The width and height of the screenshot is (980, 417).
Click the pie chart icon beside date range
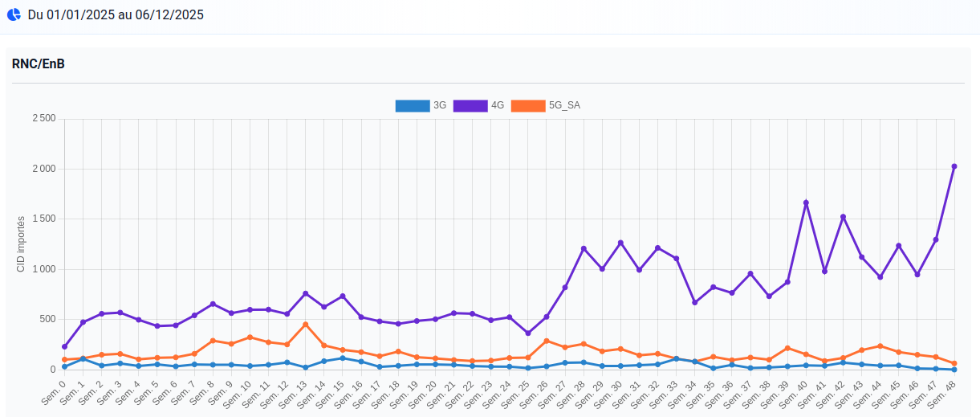coord(14,14)
